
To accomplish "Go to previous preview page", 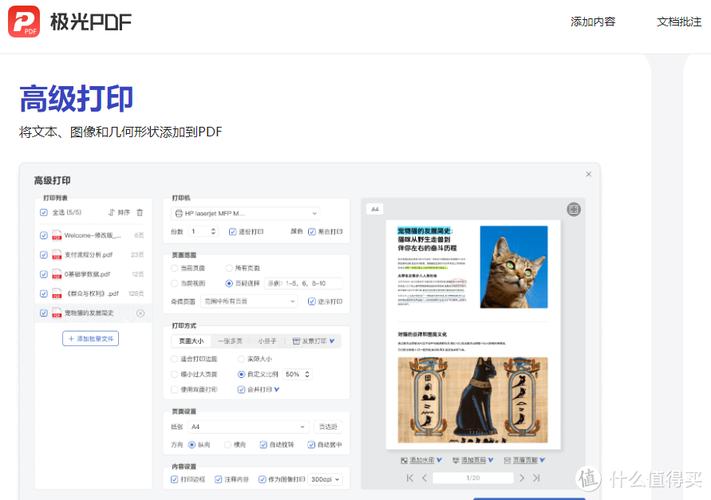I will coord(424,478).
